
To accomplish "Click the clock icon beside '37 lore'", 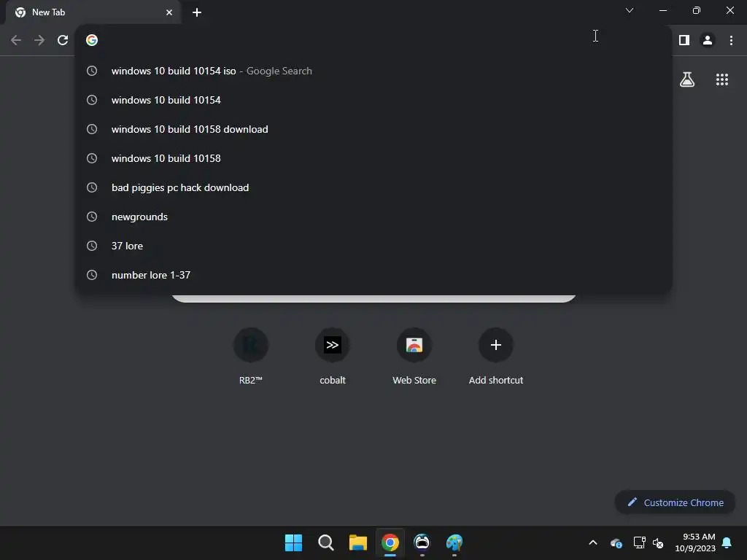I will click(x=92, y=246).
